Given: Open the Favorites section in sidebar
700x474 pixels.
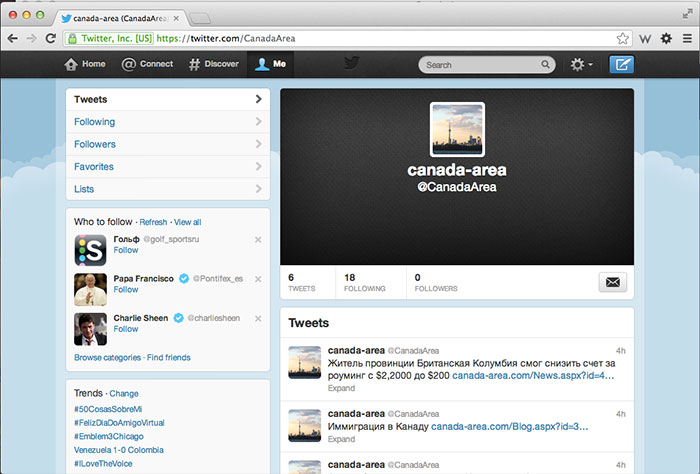Looking at the screenshot, I should coord(167,167).
